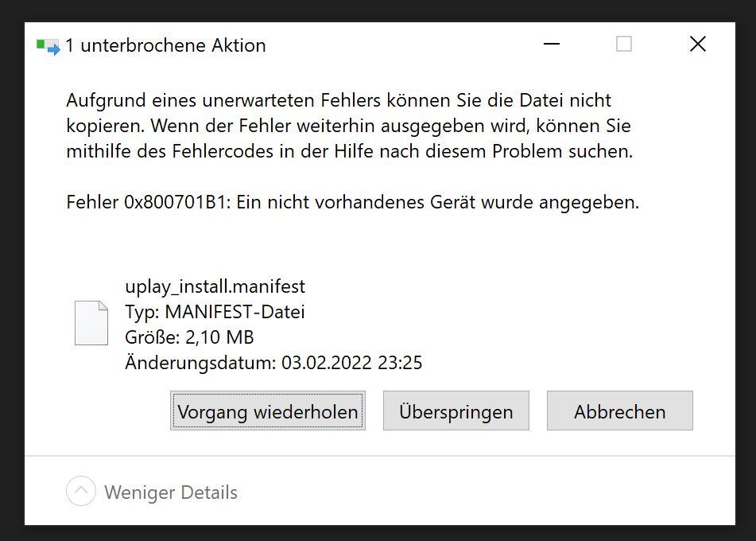Click the blank file icon beside uplay_install.manifest

91,323
